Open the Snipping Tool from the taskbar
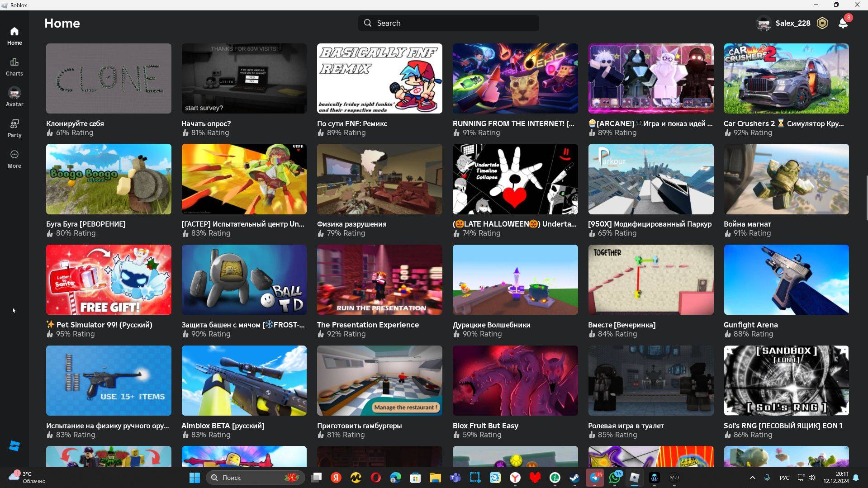Image resolution: width=868 pixels, height=488 pixels. click(x=475, y=478)
